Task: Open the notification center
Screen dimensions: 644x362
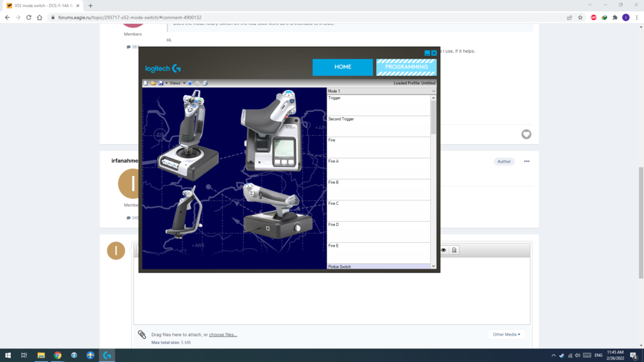Action: point(634,356)
